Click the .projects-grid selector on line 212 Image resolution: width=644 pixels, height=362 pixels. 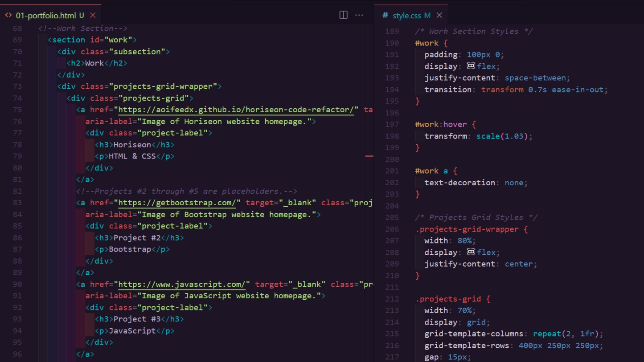click(x=448, y=299)
